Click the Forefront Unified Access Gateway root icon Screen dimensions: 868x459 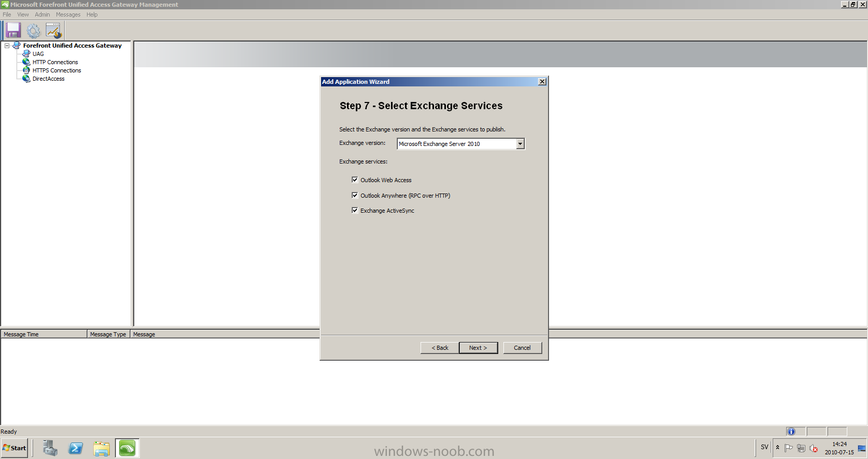17,46
